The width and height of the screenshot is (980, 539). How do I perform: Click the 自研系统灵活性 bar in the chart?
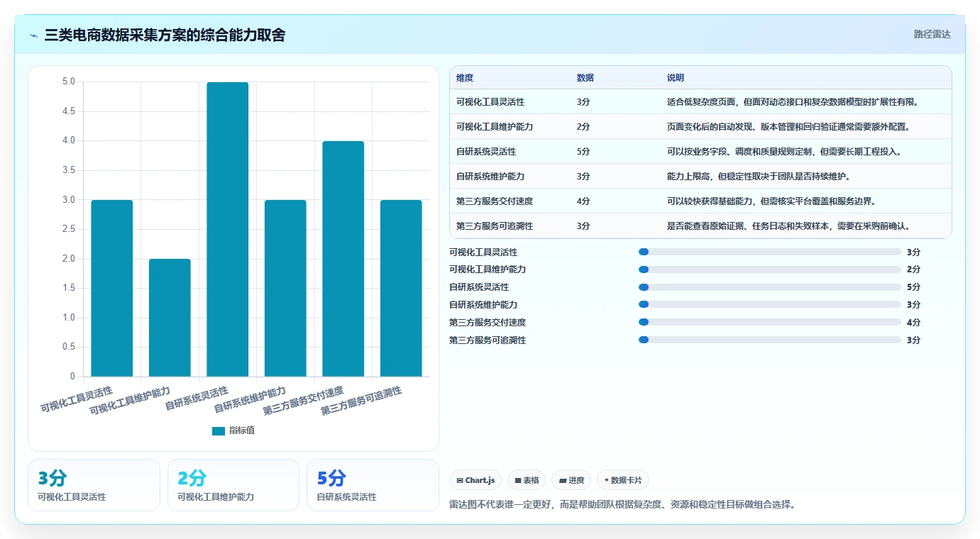pyautogui.click(x=228, y=229)
